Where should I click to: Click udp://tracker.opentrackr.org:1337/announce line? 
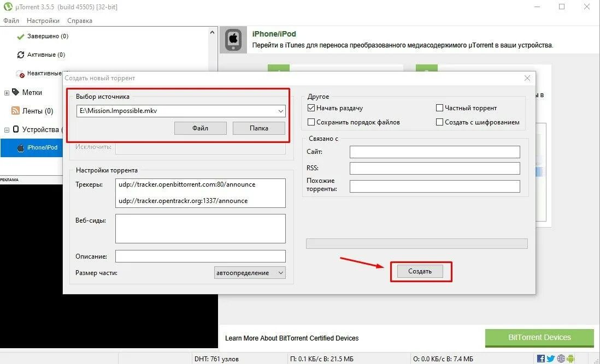pos(183,201)
